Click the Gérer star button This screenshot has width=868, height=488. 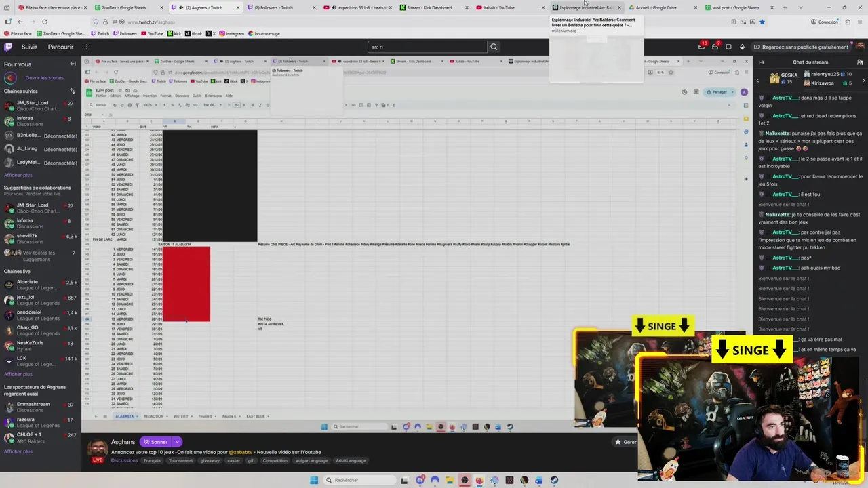pos(625,442)
